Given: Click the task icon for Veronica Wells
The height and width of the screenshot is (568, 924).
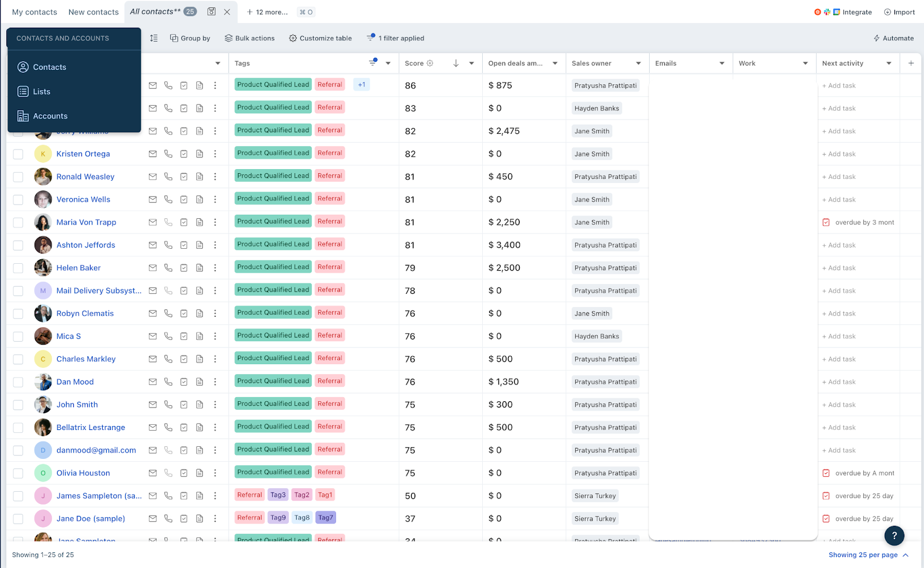Looking at the screenshot, I should coord(184,199).
